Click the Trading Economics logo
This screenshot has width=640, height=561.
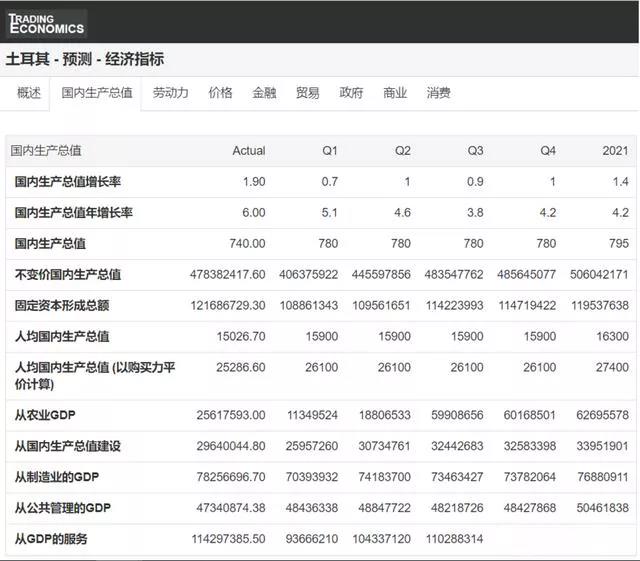point(46,24)
